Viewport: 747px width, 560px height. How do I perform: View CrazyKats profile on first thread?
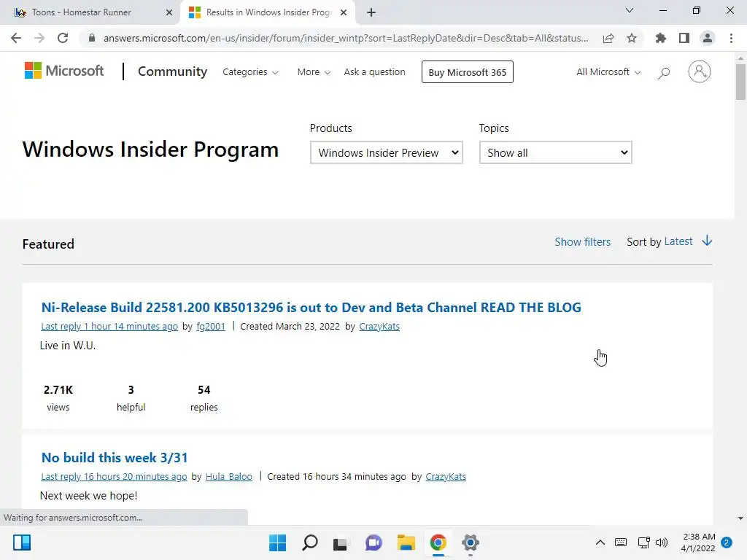[x=379, y=326]
